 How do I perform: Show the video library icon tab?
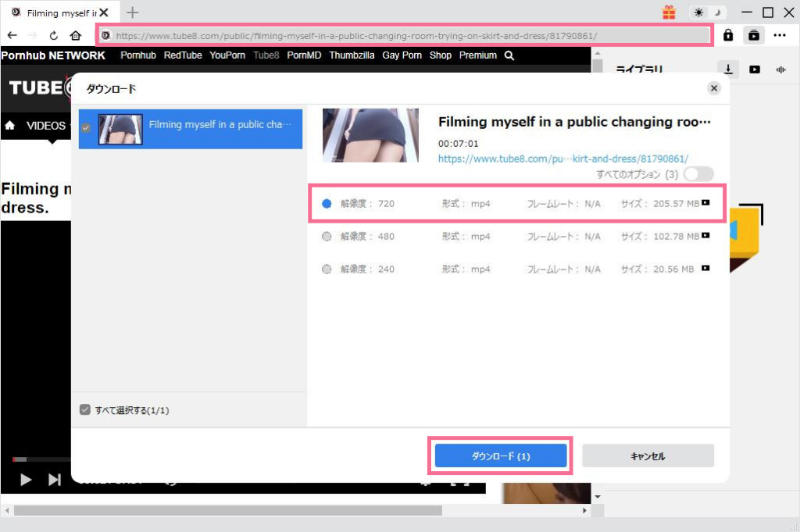coord(755,70)
